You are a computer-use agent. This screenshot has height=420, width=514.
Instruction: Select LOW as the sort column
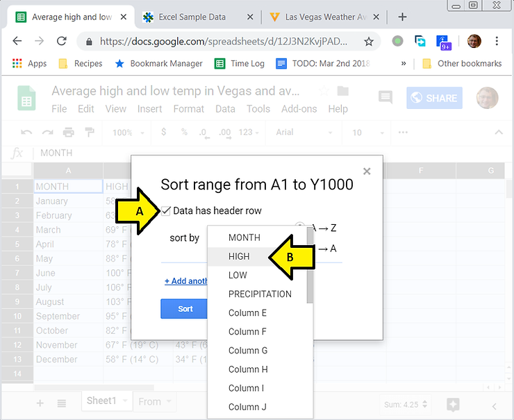coord(238,275)
